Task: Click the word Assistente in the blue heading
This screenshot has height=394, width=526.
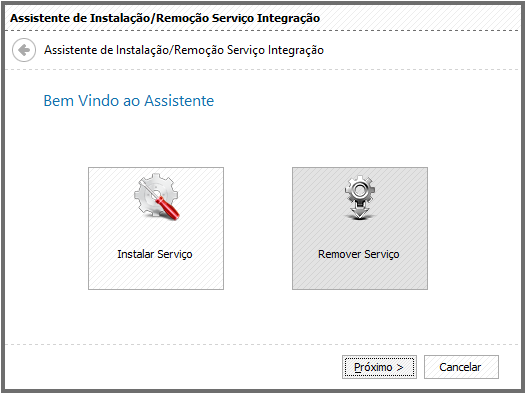Action: 179,101
